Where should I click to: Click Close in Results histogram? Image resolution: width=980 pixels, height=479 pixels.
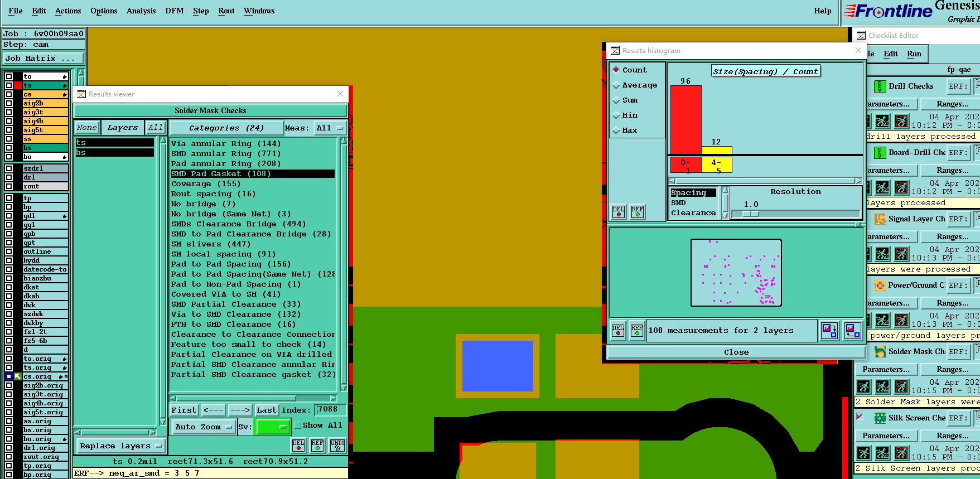pos(736,352)
